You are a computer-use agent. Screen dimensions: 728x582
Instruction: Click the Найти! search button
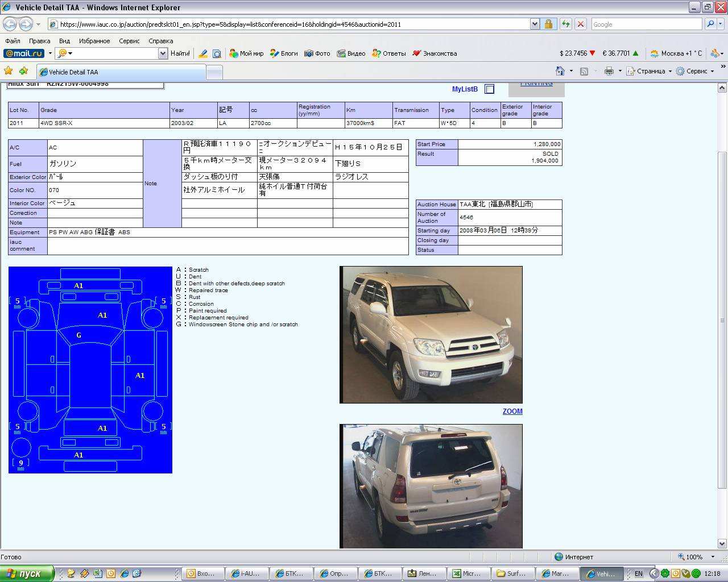(x=180, y=53)
